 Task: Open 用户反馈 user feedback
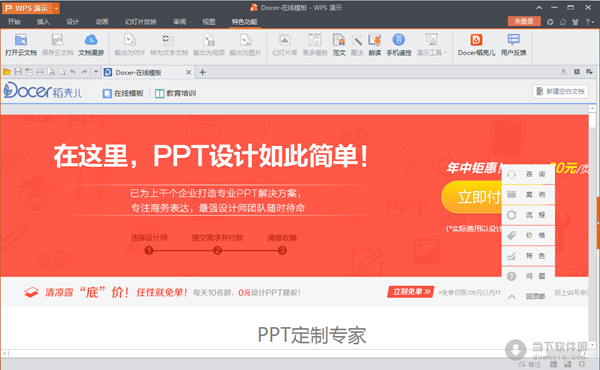513,45
